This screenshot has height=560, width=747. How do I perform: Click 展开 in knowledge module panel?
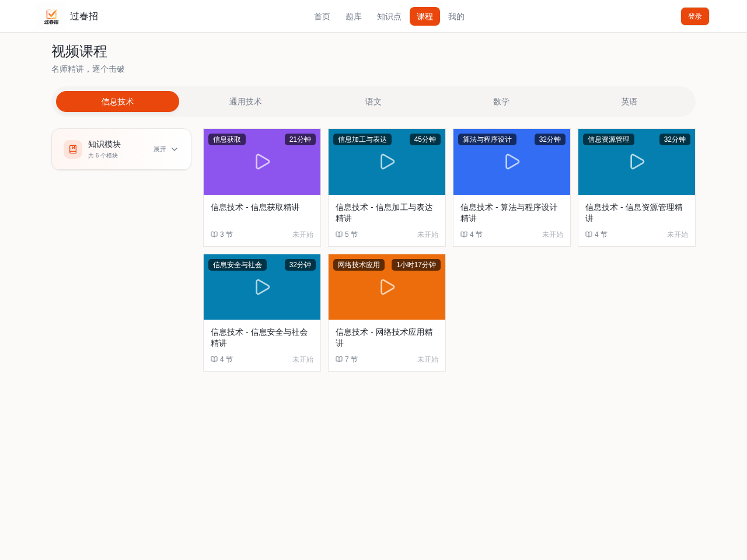160,149
